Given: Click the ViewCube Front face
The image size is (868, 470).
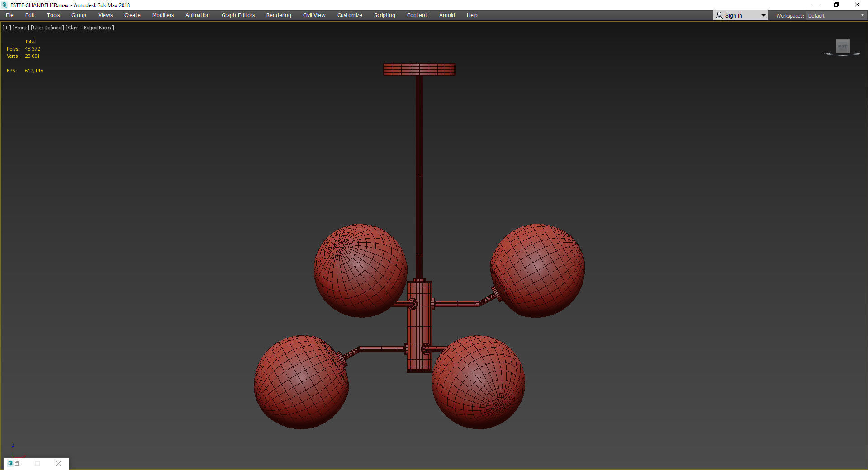Looking at the screenshot, I should point(843,46).
